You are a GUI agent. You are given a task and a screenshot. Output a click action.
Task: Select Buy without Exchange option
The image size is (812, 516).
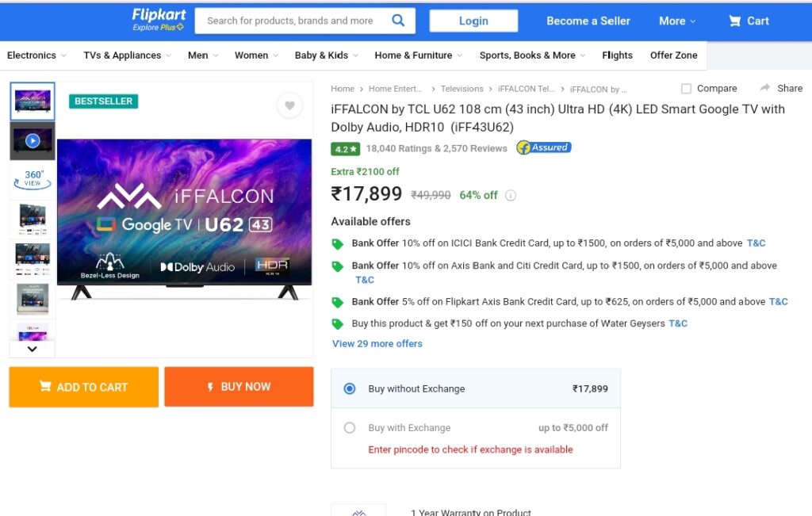(x=350, y=388)
